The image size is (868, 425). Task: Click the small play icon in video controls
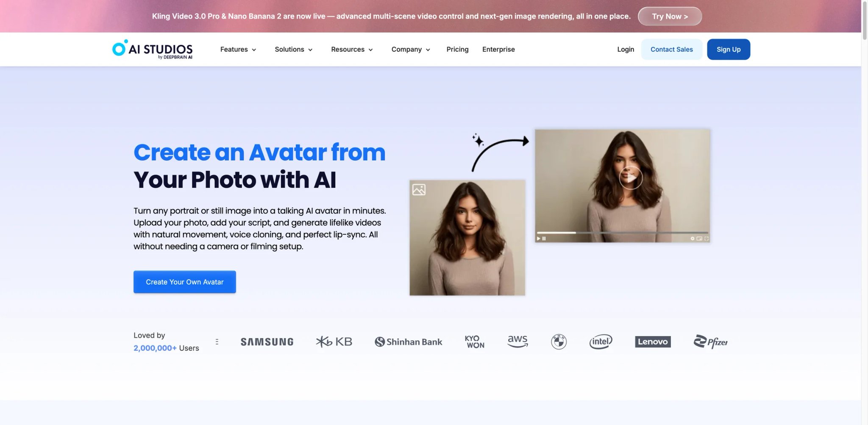[538, 239]
